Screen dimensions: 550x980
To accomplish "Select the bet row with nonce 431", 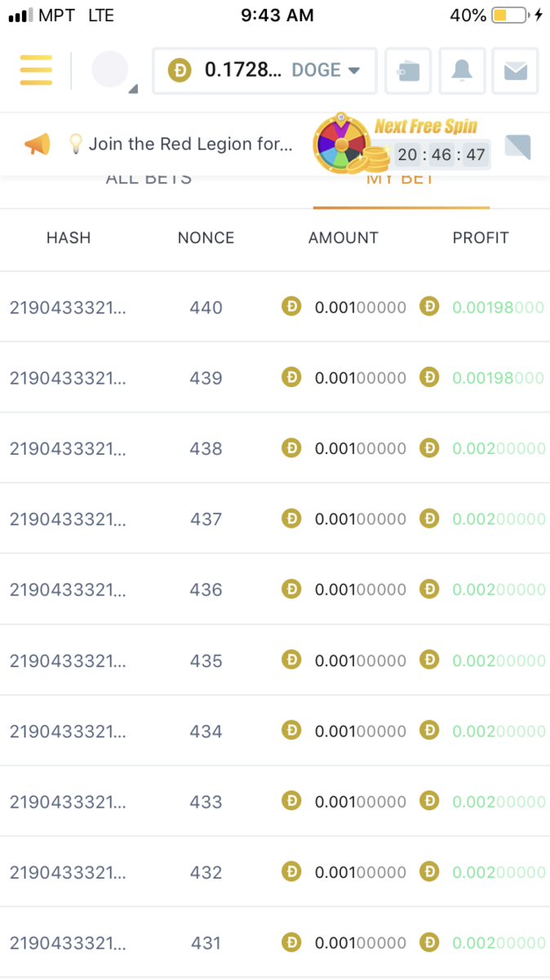I will coord(206,942).
